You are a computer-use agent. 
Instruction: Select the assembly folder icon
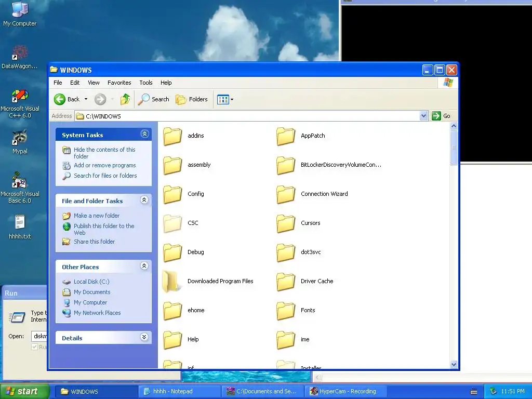pos(172,165)
